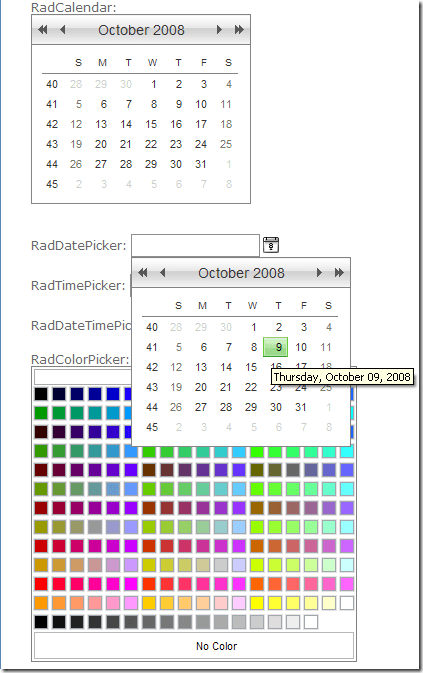
Task: Choose October 31 in date picker popup
Action: pos(301,407)
